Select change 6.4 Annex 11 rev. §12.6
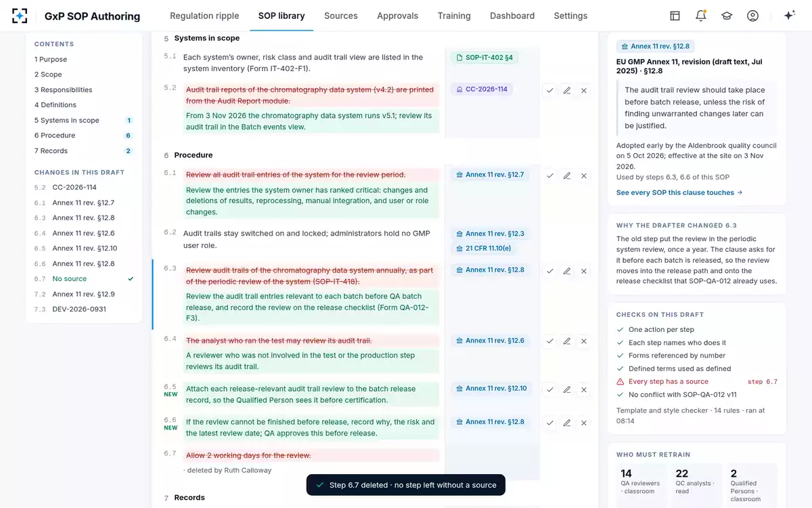812x508 pixels. (x=84, y=233)
